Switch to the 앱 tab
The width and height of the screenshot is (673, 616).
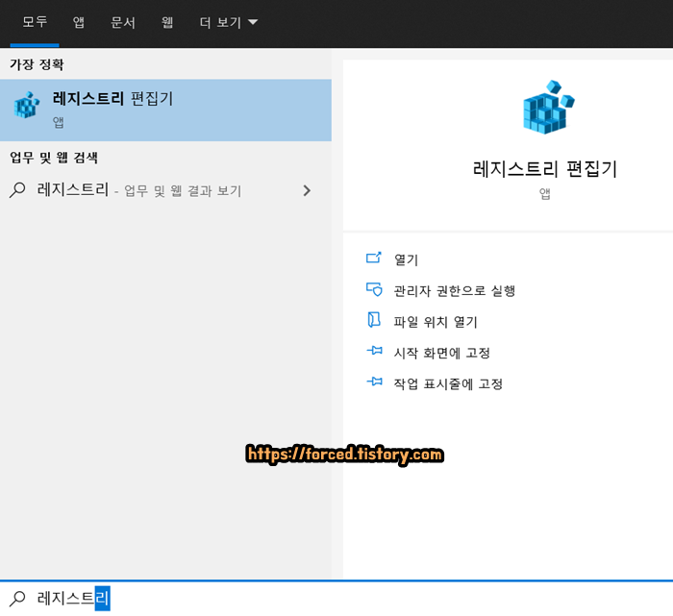tap(79, 22)
